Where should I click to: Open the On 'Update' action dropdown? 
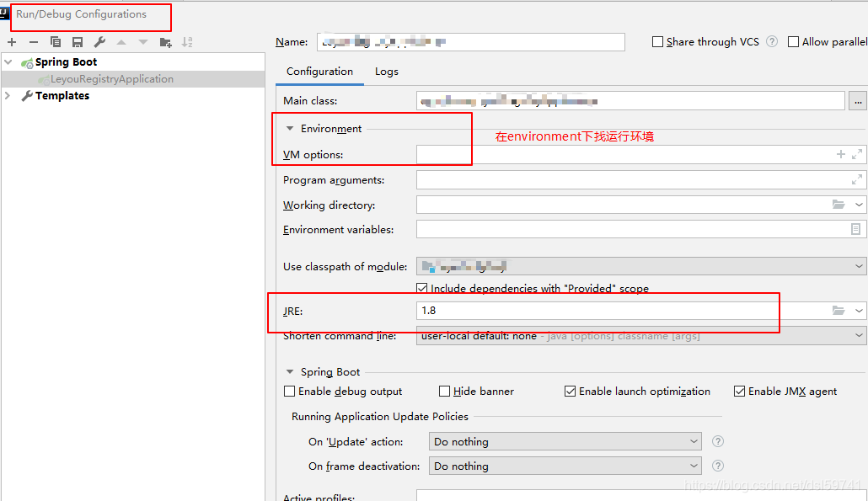click(564, 441)
